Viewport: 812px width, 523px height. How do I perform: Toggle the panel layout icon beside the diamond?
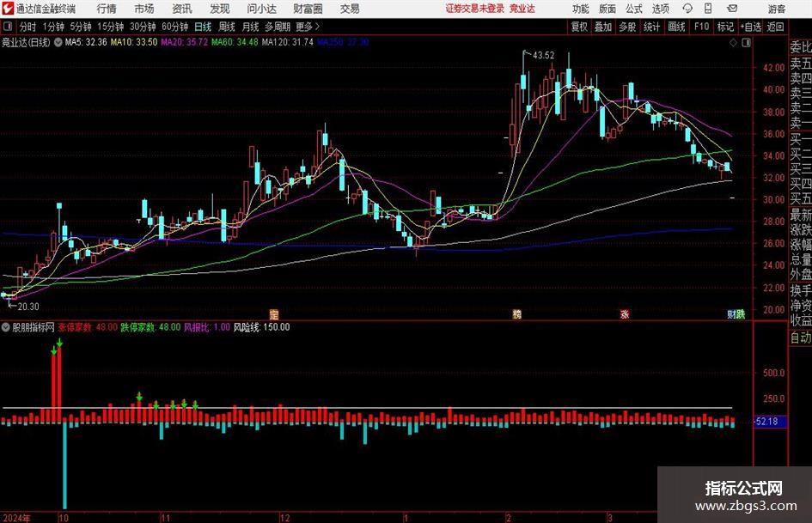[746, 43]
